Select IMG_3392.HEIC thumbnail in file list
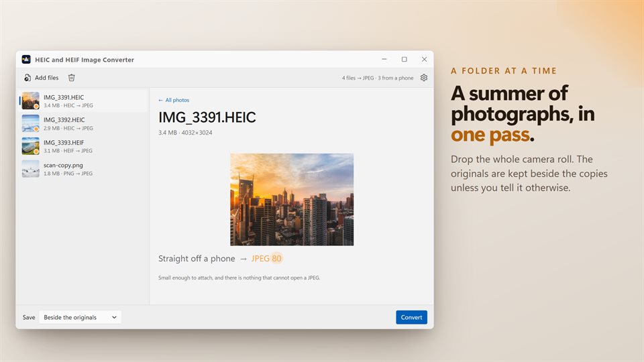Image resolution: width=644 pixels, height=362 pixels. (x=30, y=123)
